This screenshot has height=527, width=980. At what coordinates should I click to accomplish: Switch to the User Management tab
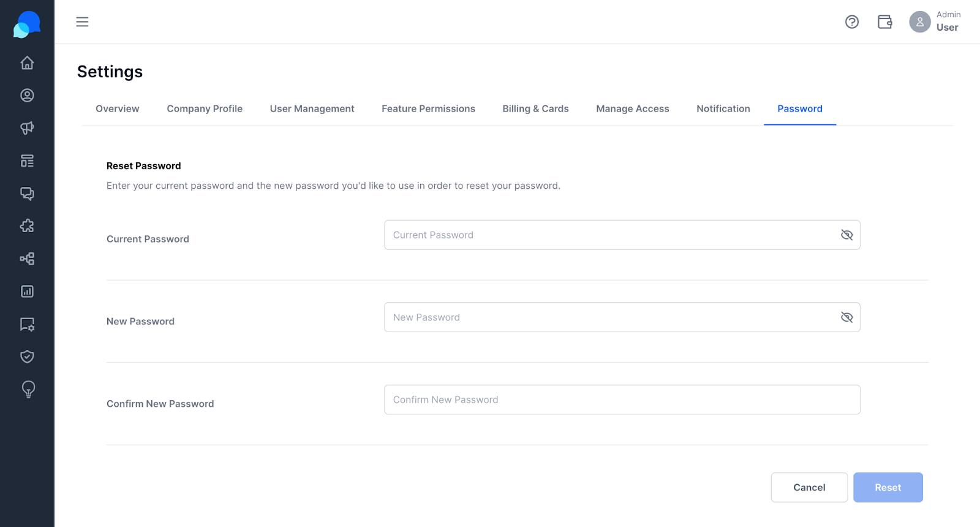(x=312, y=108)
